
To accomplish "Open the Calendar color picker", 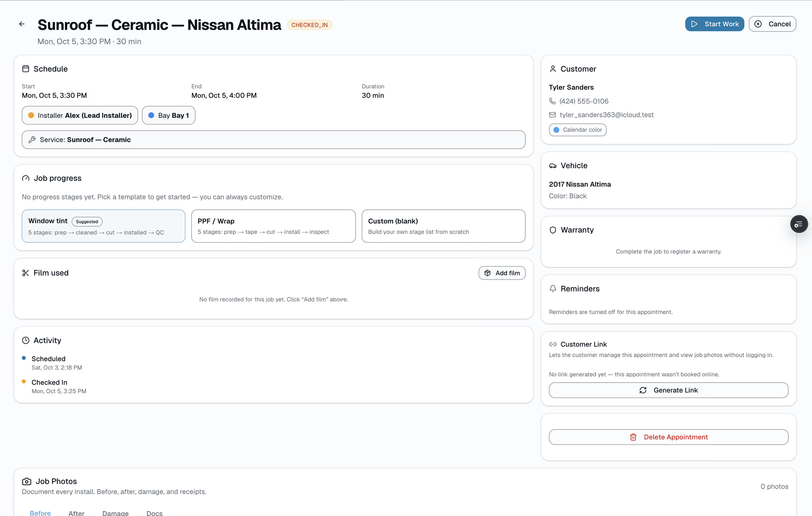I will click(578, 130).
